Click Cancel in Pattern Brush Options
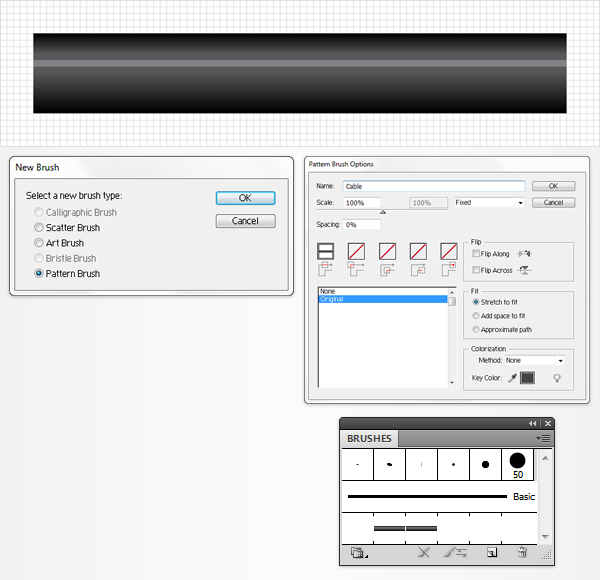Image resolution: width=600 pixels, height=580 pixels. (x=553, y=202)
